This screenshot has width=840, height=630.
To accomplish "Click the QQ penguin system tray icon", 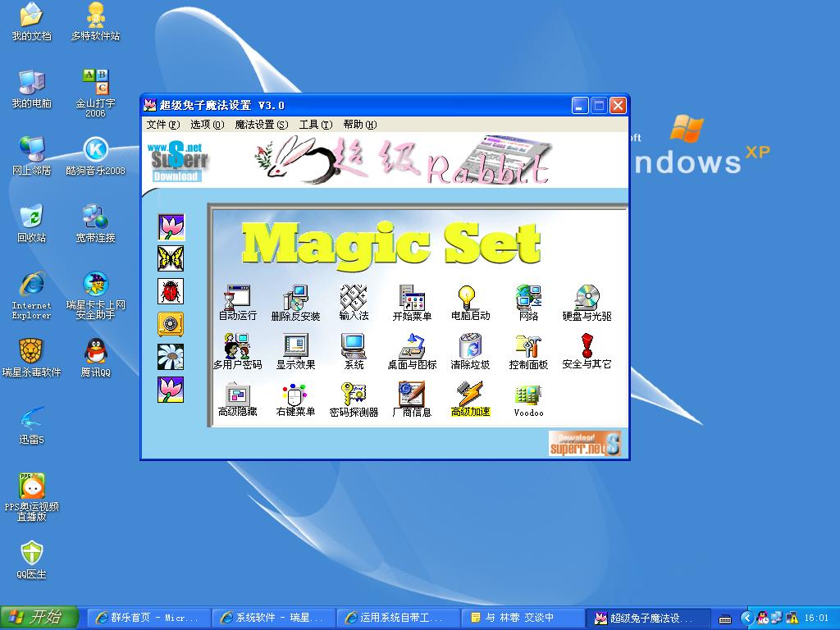I will pyautogui.click(x=763, y=618).
